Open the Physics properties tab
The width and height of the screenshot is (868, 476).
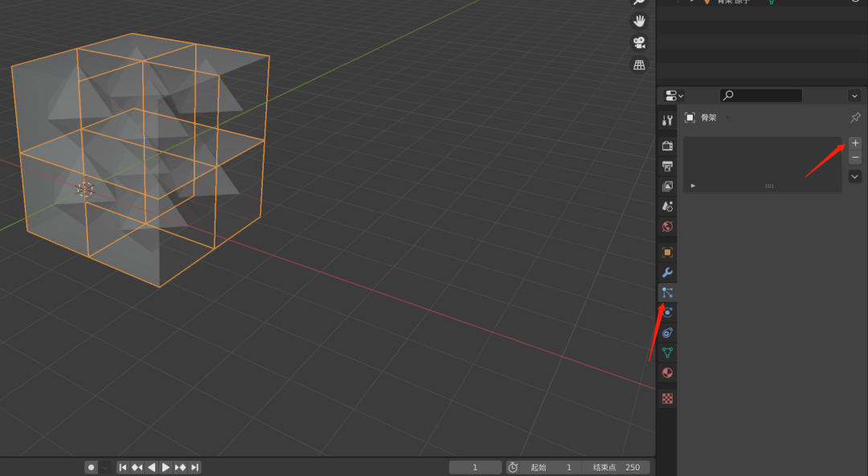pos(667,313)
